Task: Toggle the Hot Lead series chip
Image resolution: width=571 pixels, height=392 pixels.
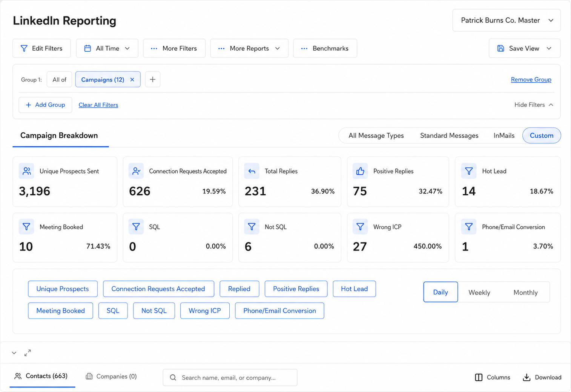Action: [355, 289]
